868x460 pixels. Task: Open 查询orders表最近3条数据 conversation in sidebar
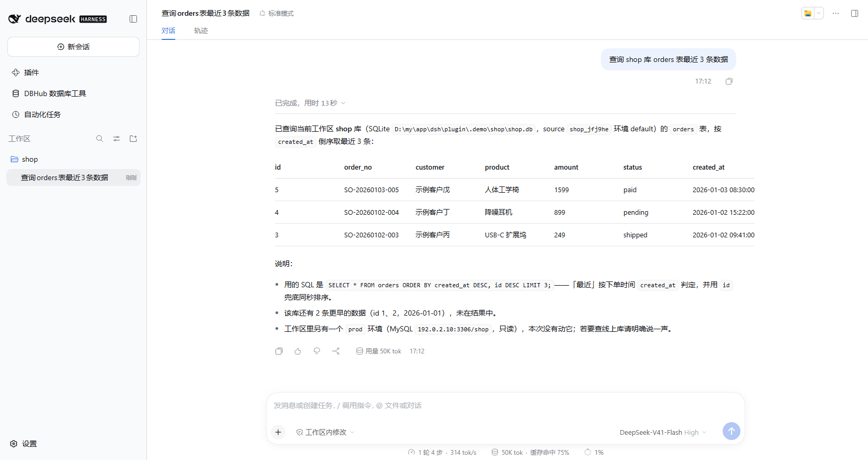click(73, 177)
